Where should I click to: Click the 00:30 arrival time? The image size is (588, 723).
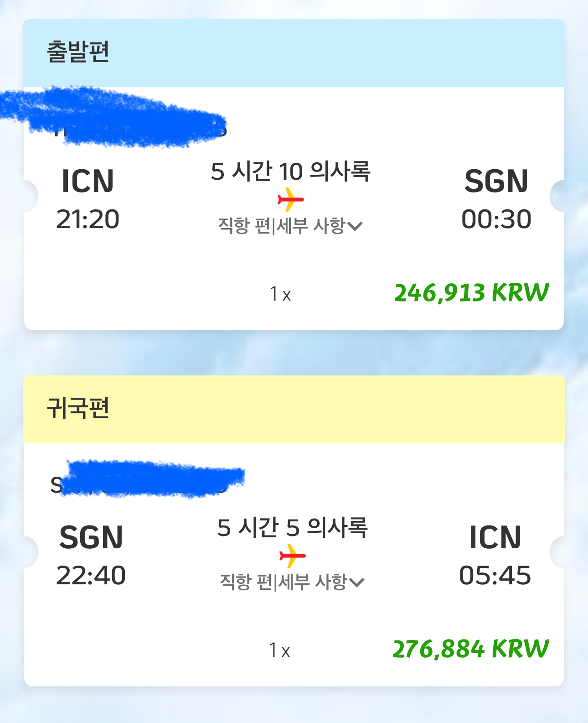point(496,219)
